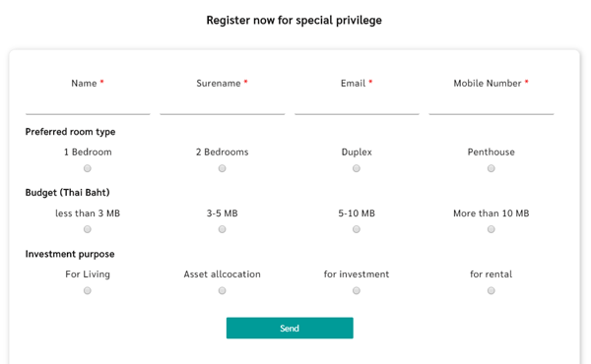Screen dimensions: 591x364
Task: Click the Duplex label text
Action: point(357,152)
